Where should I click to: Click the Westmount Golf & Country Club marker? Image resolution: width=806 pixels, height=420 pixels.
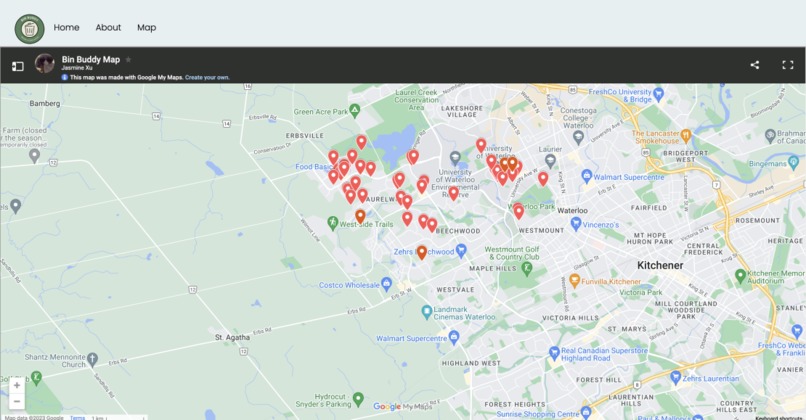coord(527,268)
